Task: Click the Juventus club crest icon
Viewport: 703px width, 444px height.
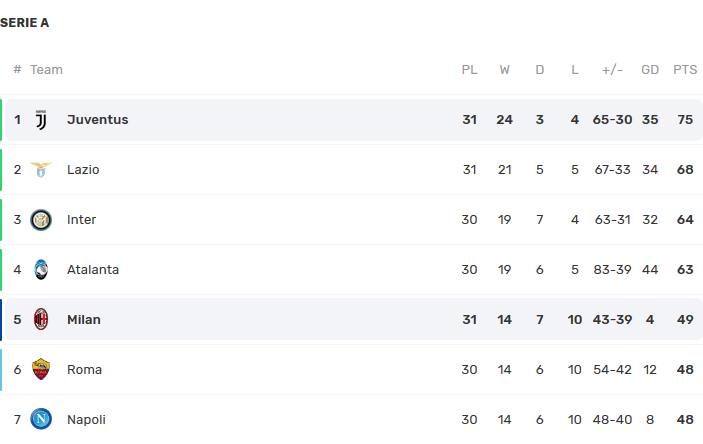Action: tap(41, 120)
